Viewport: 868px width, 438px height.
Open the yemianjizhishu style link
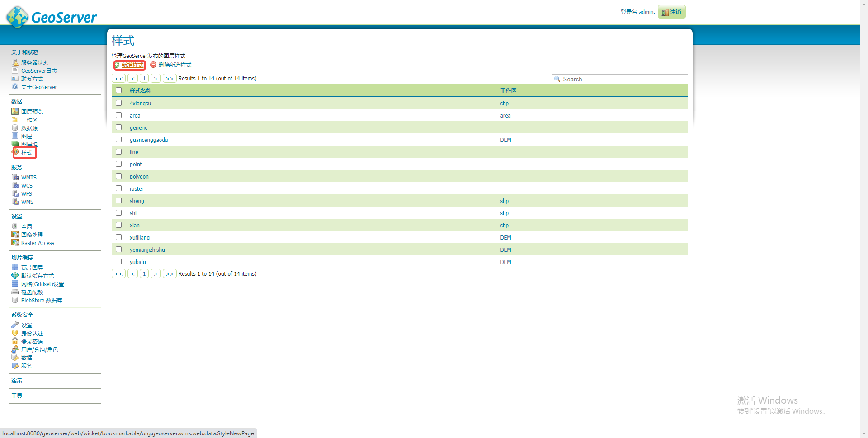point(147,250)
